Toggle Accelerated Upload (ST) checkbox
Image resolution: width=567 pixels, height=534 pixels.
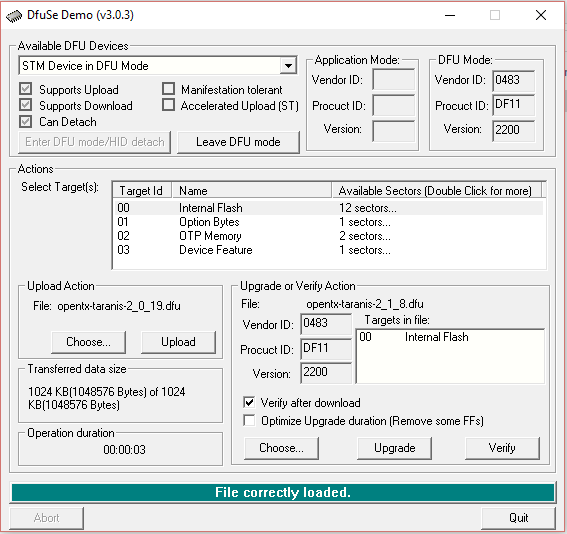tap(169, 105)
